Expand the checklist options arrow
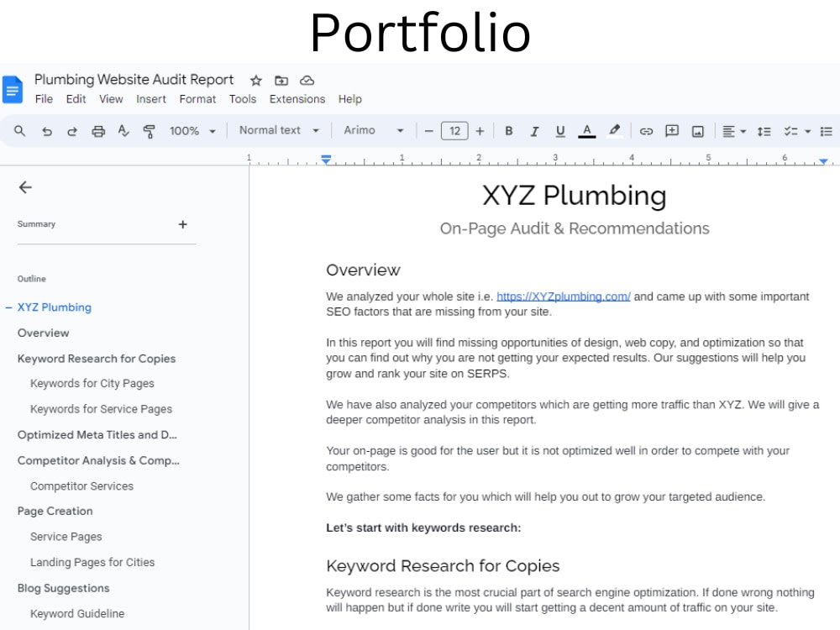 pos(808,132)
